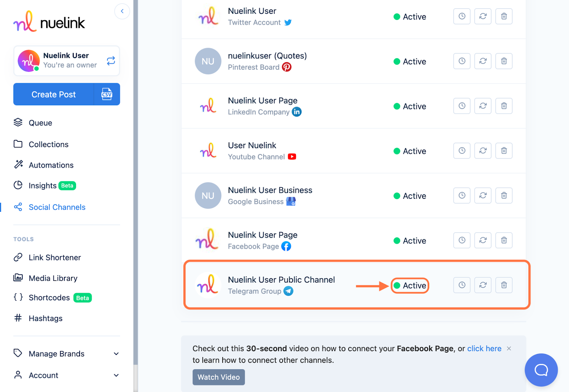The image size is (569, 392).
Task: Expand the Manage Brands menu
Action: (67, 354)
